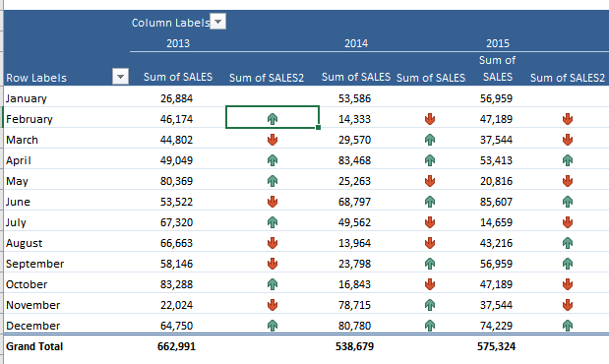Select the 2013 column header
This screenshot has height=364, width=609.
point(178,43)
